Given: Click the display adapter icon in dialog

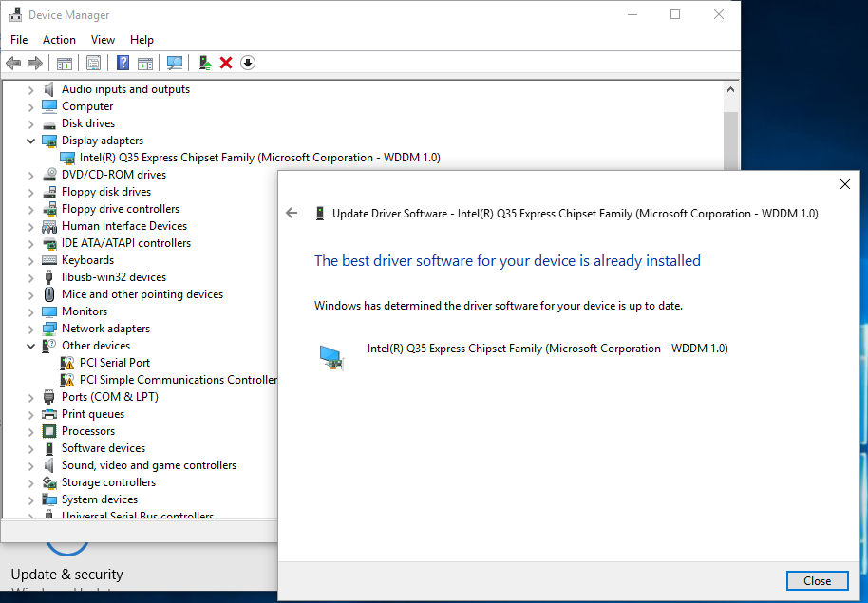Looking at the screenshot, I should click(x=331, y=357).
